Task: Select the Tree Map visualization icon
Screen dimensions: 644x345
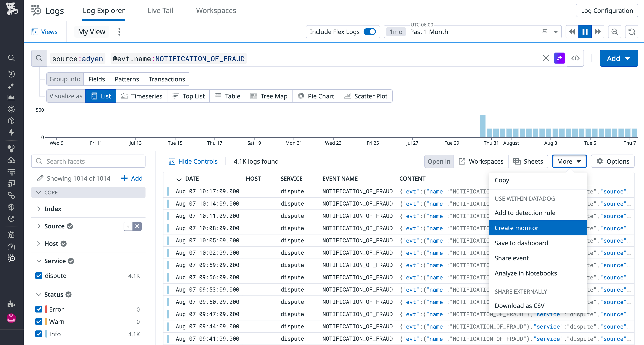Action: point(254,96)
